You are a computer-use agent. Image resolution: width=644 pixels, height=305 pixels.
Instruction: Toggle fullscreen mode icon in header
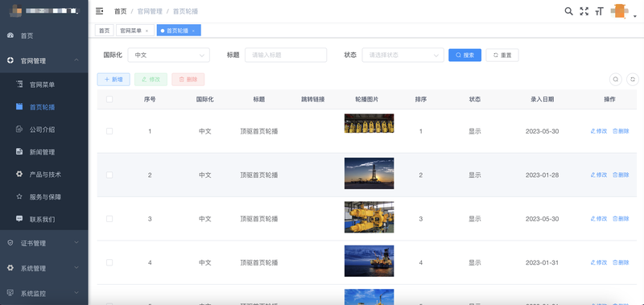(x=584, y=11)
